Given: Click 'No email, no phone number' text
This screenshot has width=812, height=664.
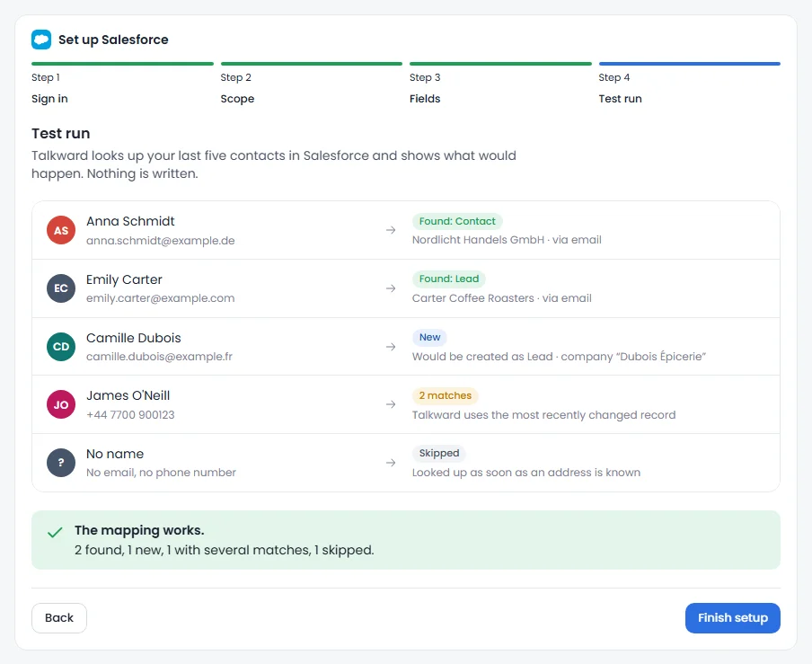Looking at the screenshot, I should click(x=161, y=473).
